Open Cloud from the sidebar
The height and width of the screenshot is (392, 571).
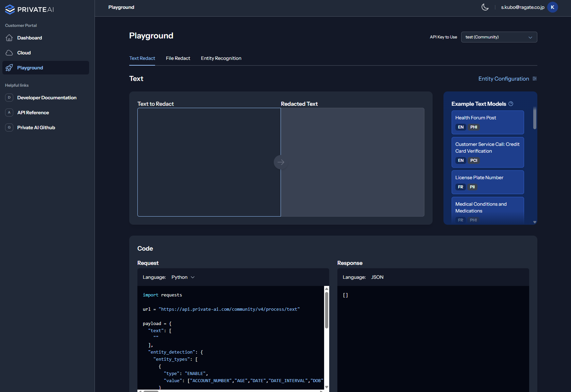46,53
